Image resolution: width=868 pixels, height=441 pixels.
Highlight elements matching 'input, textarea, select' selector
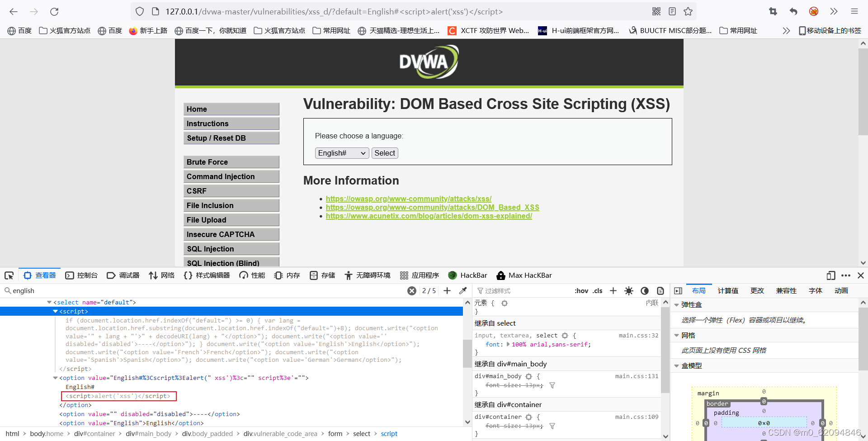[x=565, y=336]
